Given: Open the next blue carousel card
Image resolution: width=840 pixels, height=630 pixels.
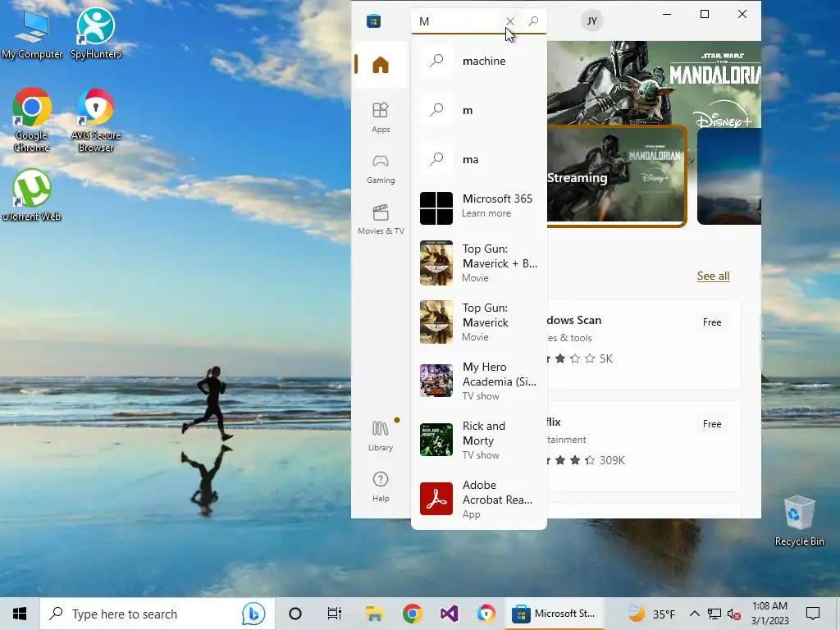Looking at the screenshot, I should pyautogui.click(x=729, y=176).
